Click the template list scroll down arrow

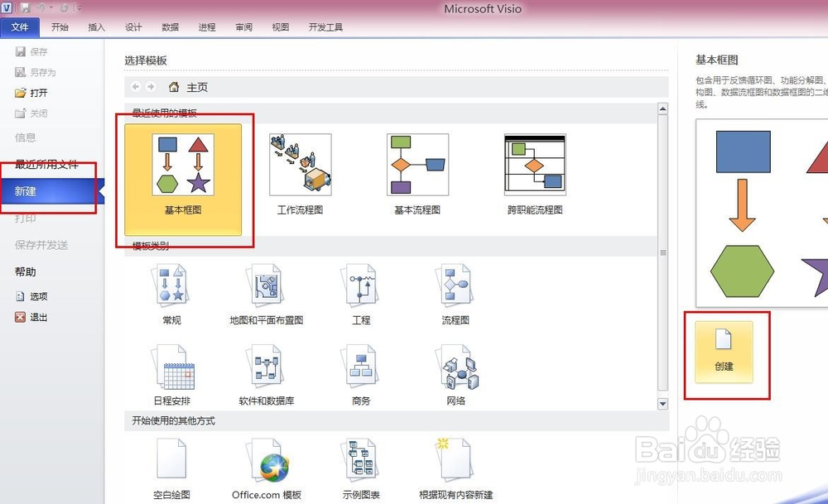pos(662,404)
